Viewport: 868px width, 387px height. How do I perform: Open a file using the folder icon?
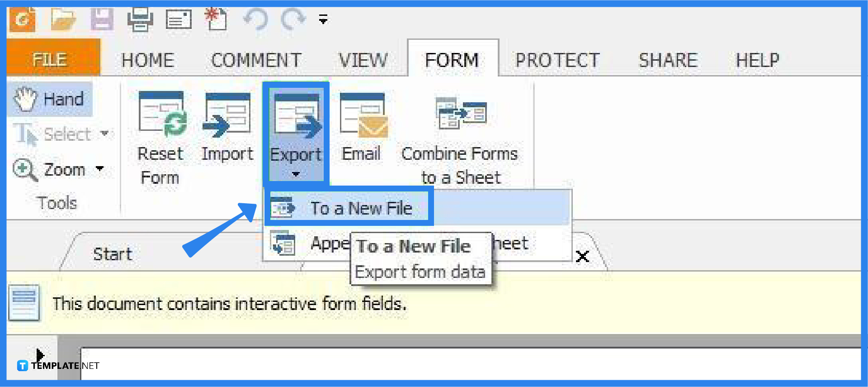[63, 19]
